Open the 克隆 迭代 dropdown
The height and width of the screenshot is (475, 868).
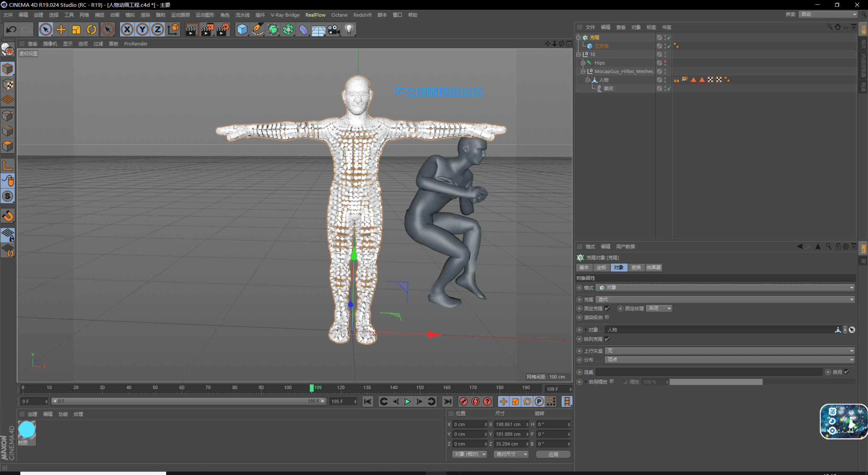click(x=725, y=300)
